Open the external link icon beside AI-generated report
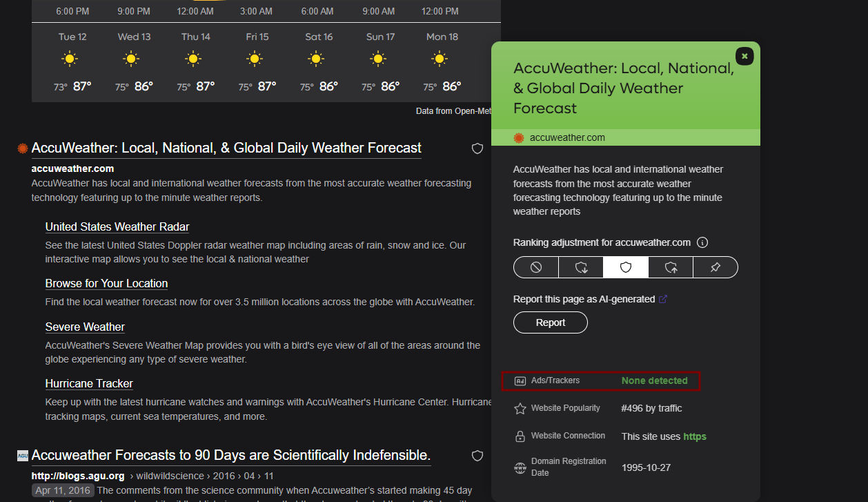868x502 pixels. coord(663,299)
